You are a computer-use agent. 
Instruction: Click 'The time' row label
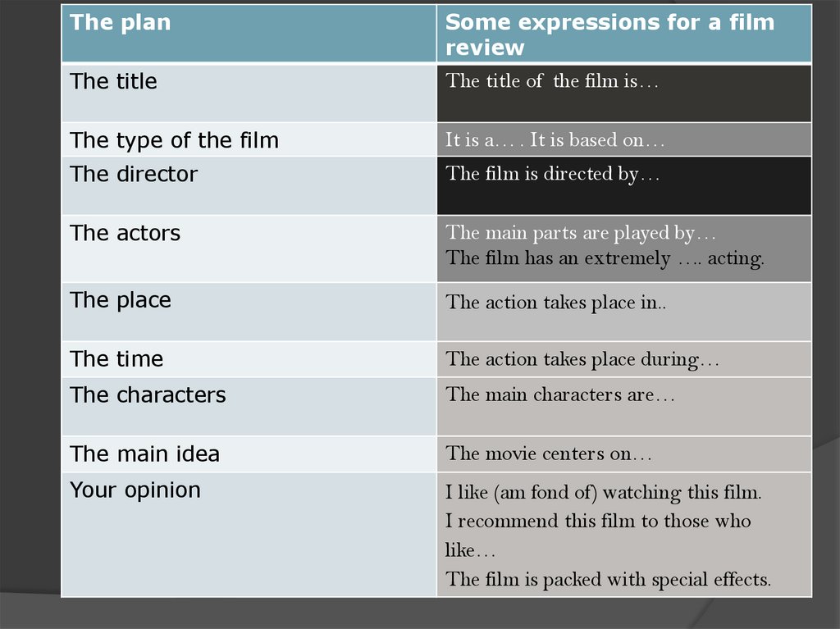click(x=116, y=359)
